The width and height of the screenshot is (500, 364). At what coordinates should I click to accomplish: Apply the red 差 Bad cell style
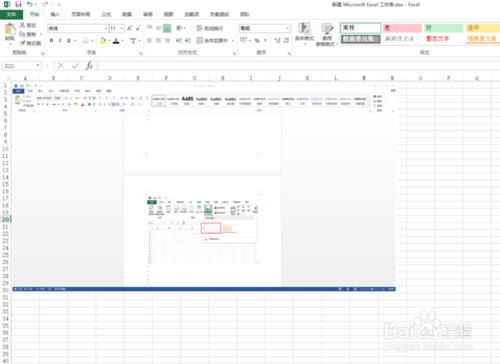coord(402,28)
